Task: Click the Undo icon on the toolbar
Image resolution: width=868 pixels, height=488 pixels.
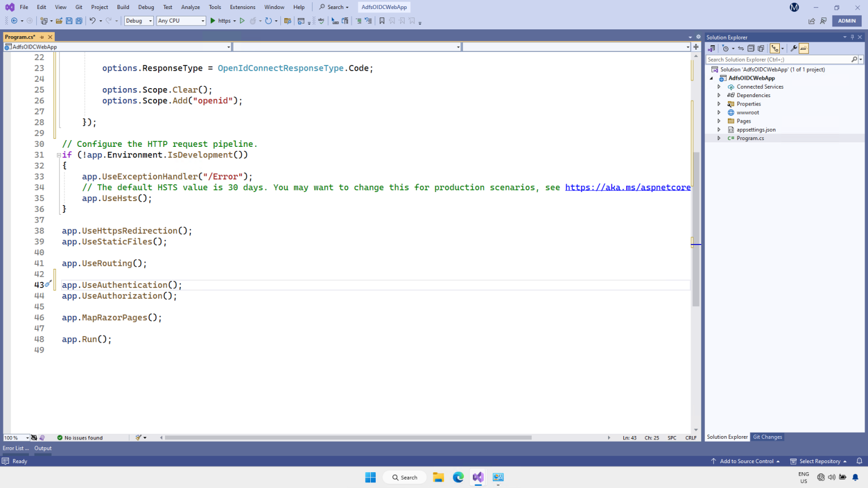Action: tap(92, 20)
